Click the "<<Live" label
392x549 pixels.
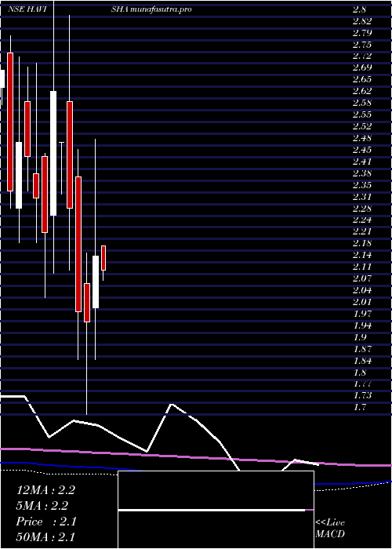point(330,523)
